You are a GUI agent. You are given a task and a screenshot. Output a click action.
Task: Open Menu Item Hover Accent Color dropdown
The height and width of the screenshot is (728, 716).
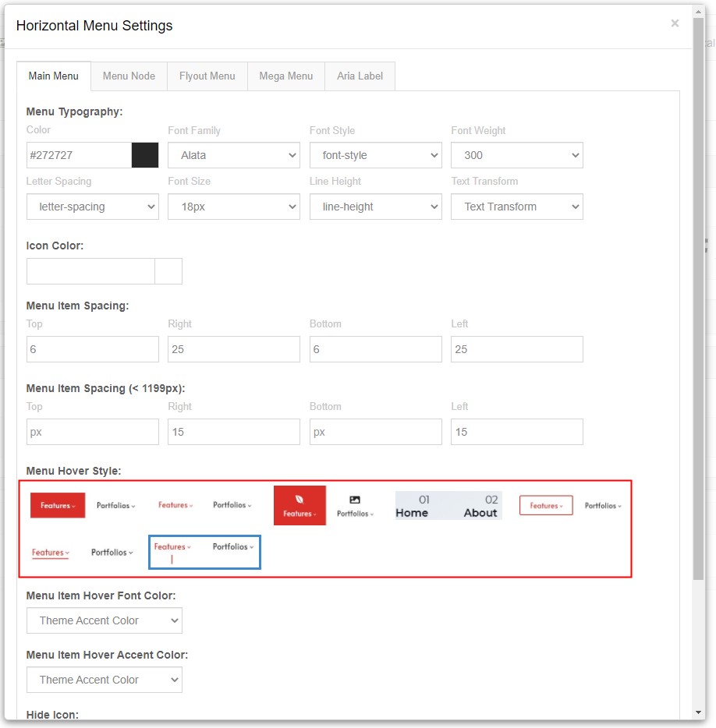tap(104, 680)
